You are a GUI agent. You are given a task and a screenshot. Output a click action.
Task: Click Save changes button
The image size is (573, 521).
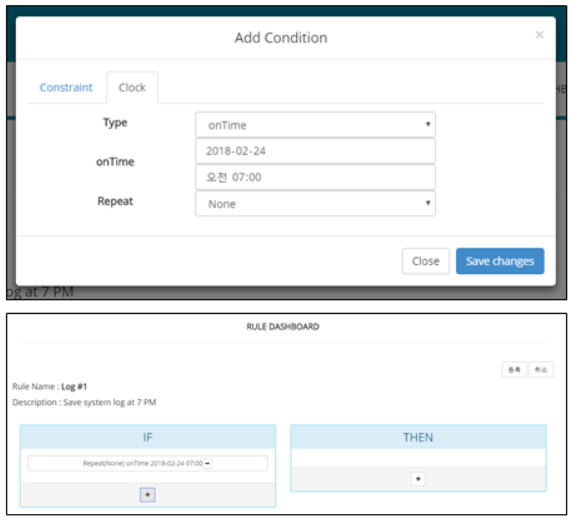click(x=500, y=261)
